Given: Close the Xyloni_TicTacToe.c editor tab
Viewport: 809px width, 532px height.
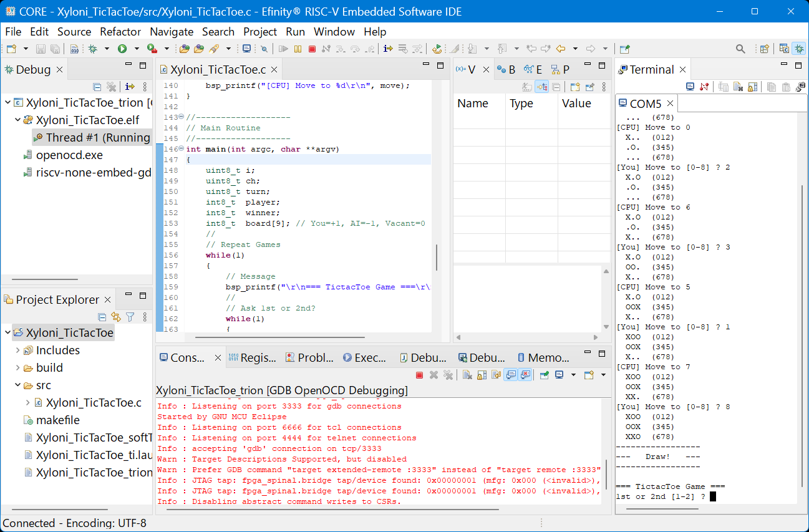Looking at the screenshot, I should [274, 70].
